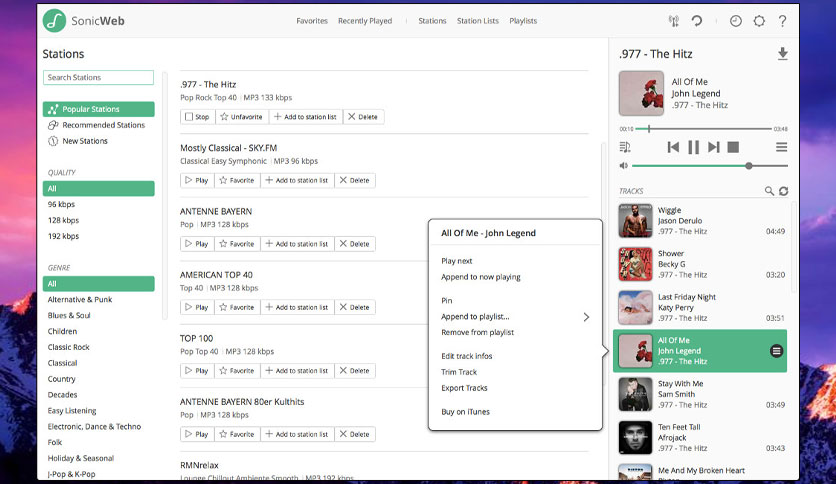
Task: Open the player hamburger menu icon
Action: click(782, 147)
